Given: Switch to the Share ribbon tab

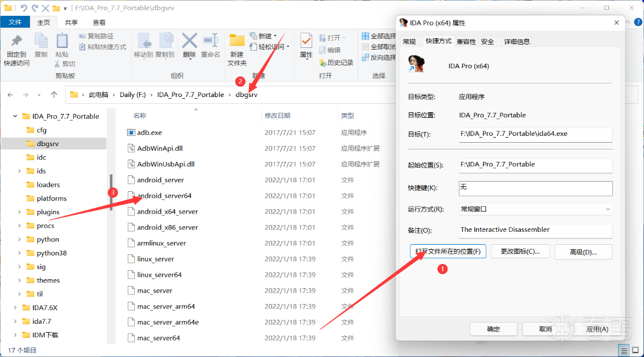Looking at the screenshot, I should click(x=71, y=23).
